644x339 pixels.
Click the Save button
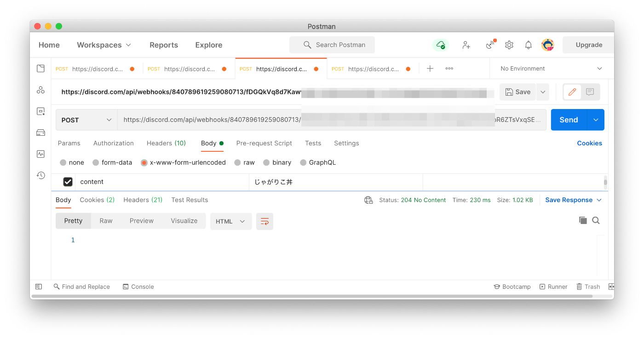tap(518, 92)
